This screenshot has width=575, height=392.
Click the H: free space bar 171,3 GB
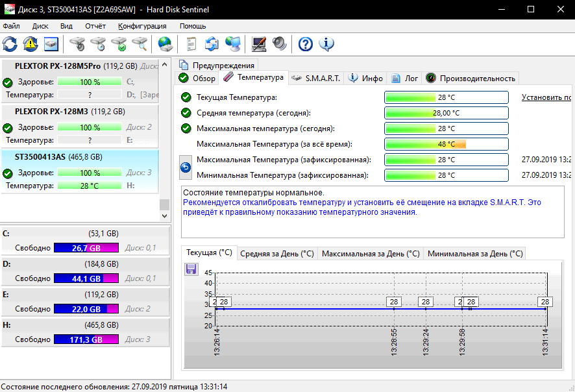click(x=86, y=339)
